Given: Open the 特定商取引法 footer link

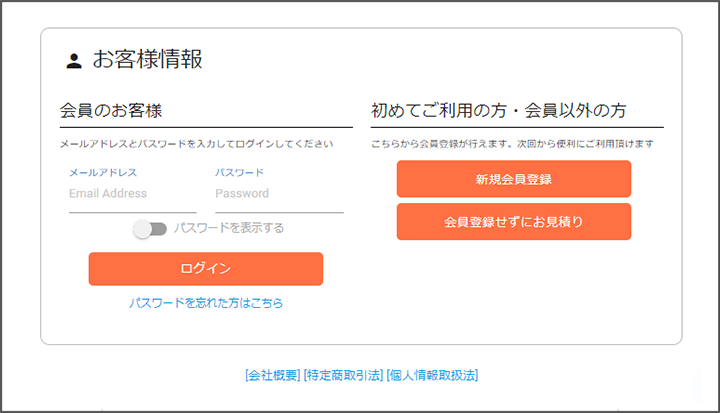Looking at the screenshot, I should pos(343,375).
